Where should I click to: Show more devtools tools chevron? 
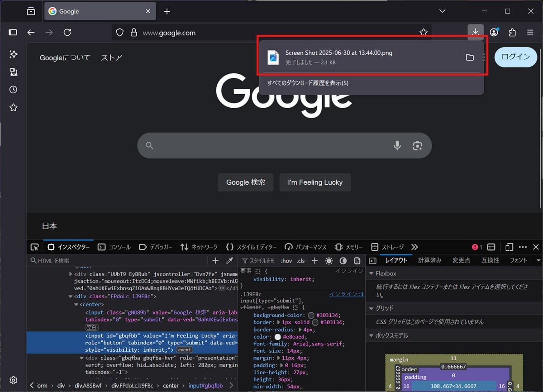(414, 247)
